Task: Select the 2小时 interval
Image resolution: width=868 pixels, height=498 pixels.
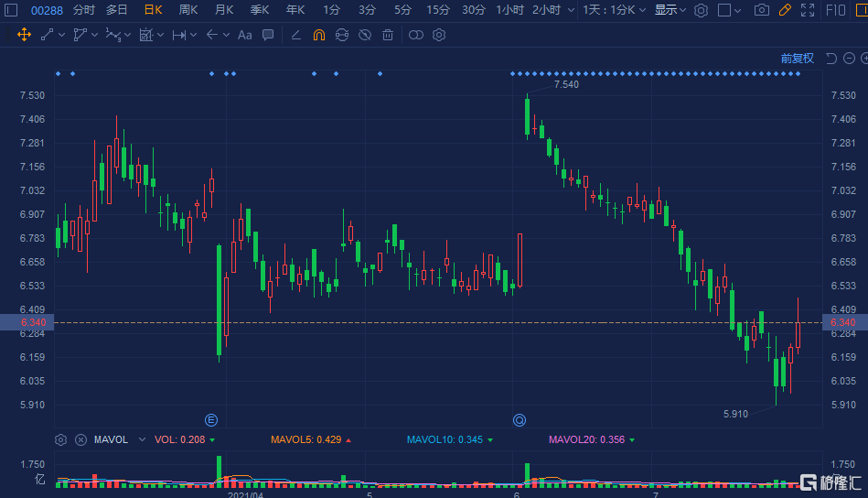Action: (x=546, y=10)
